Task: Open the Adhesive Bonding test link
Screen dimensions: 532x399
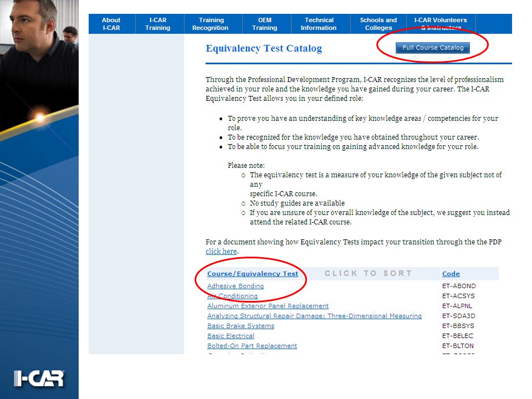Action: 236,286
